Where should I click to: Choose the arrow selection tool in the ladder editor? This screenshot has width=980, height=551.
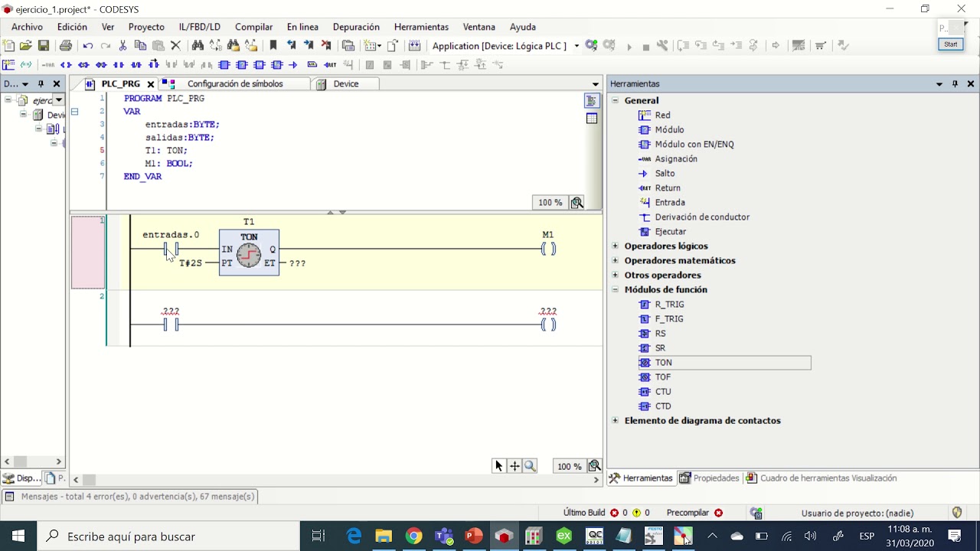click(x=499, y=466)
